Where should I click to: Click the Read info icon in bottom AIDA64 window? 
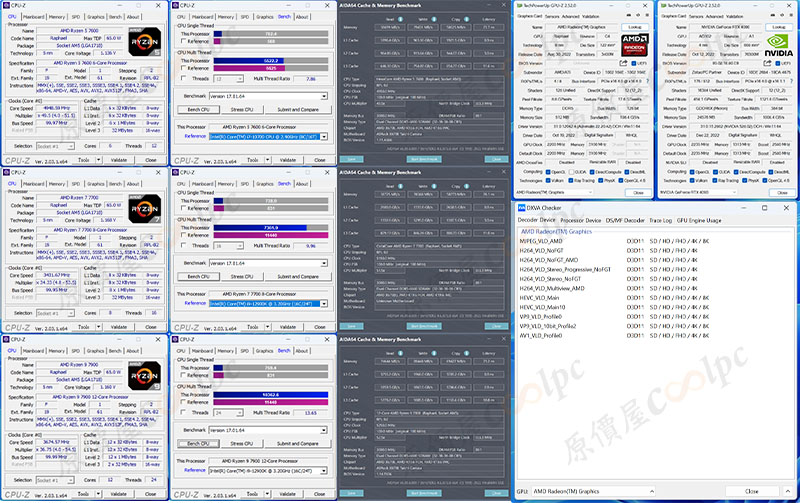(400, 353)
